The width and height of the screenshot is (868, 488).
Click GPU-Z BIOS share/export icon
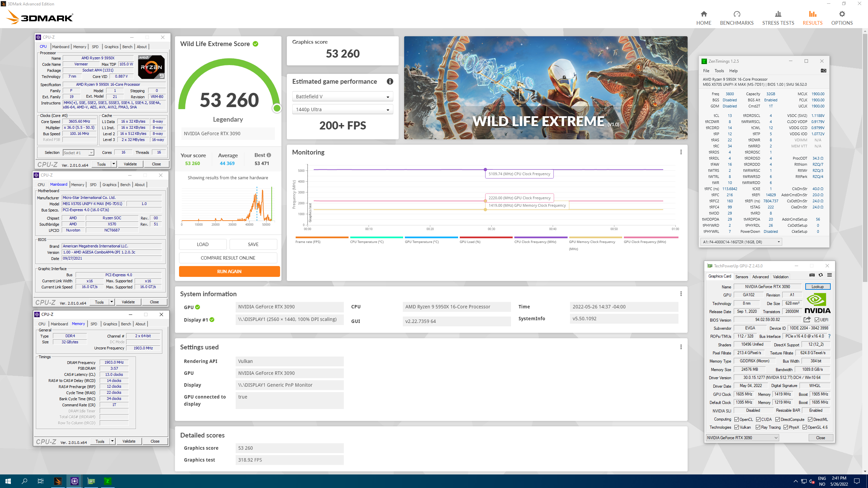[807, 320]
